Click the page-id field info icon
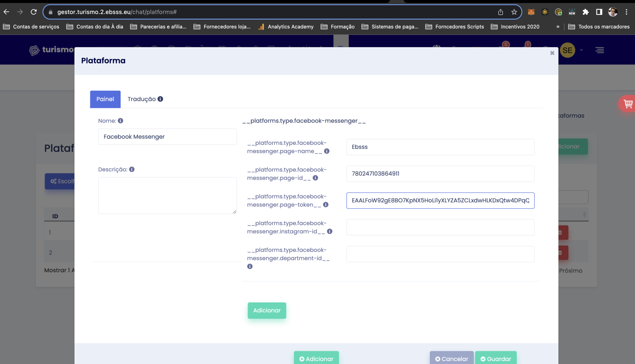Image resolution: width=635 pixels, height=364 pixels. [315, 178]
